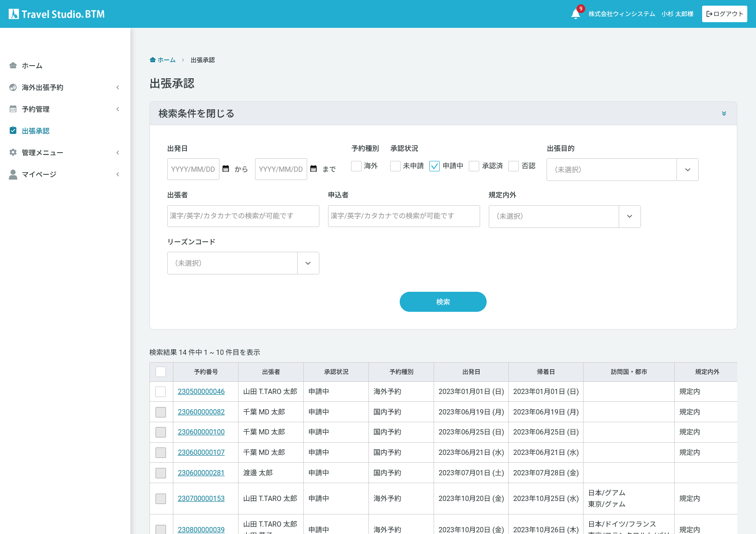Click the 株式会社ウィンシステム company name
Viewport: 756px width, 534px height.
(x=622, y=14)
